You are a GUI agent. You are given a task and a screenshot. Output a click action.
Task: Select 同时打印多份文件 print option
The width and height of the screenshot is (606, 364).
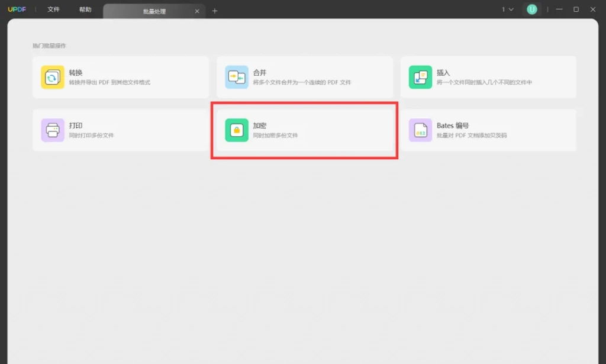(x=91, y=136)
